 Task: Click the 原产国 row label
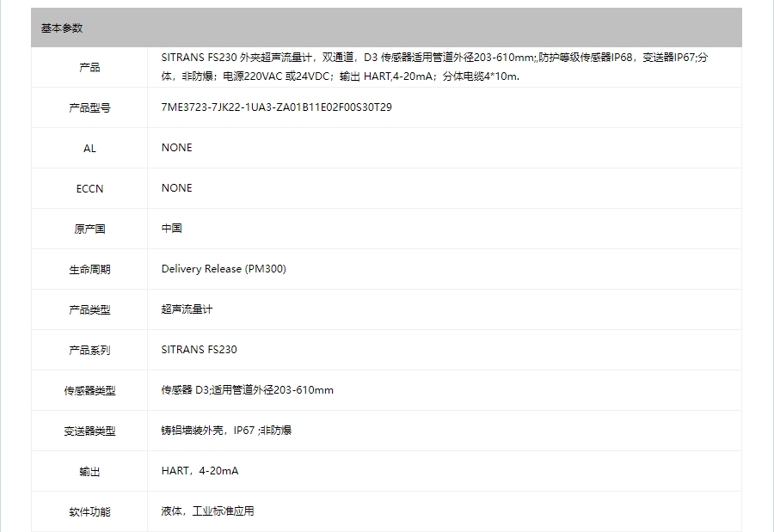point(89,229)
